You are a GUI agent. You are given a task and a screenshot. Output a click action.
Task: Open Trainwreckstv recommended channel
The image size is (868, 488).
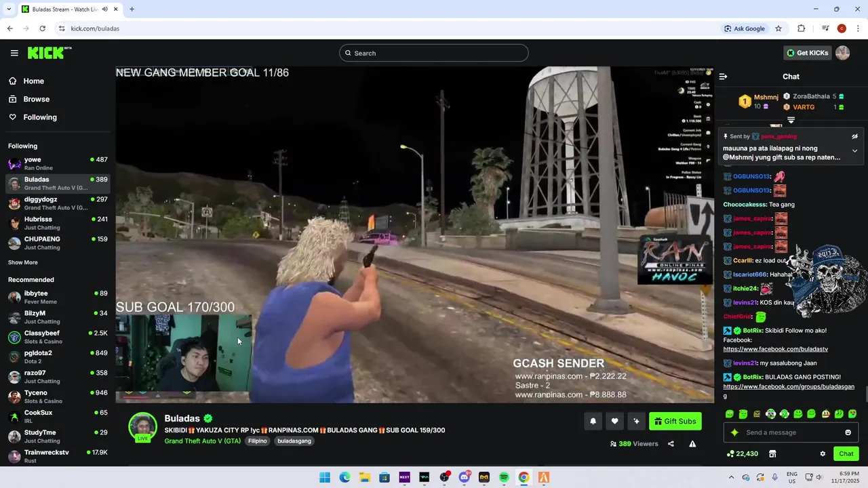pos(58,456)
